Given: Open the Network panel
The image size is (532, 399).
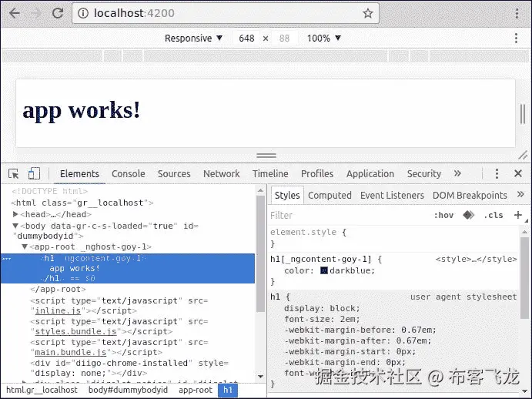Looking at the screenshot, I should (221, 173).
